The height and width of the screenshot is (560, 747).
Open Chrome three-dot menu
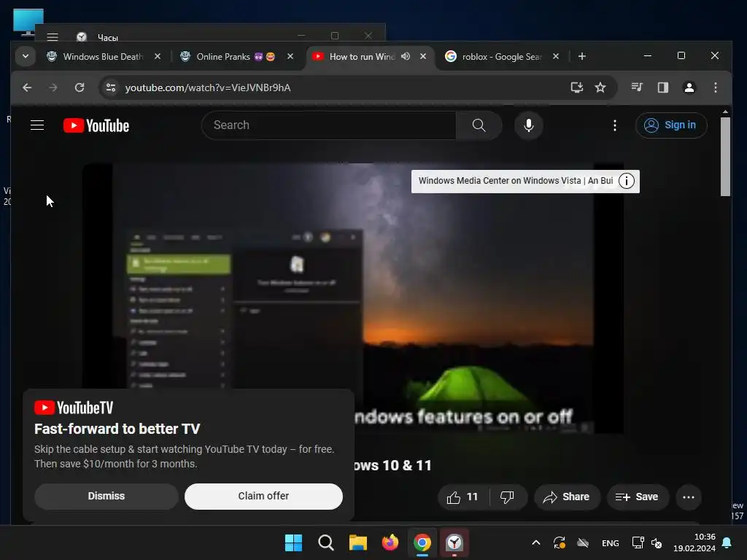coord(715,87)
